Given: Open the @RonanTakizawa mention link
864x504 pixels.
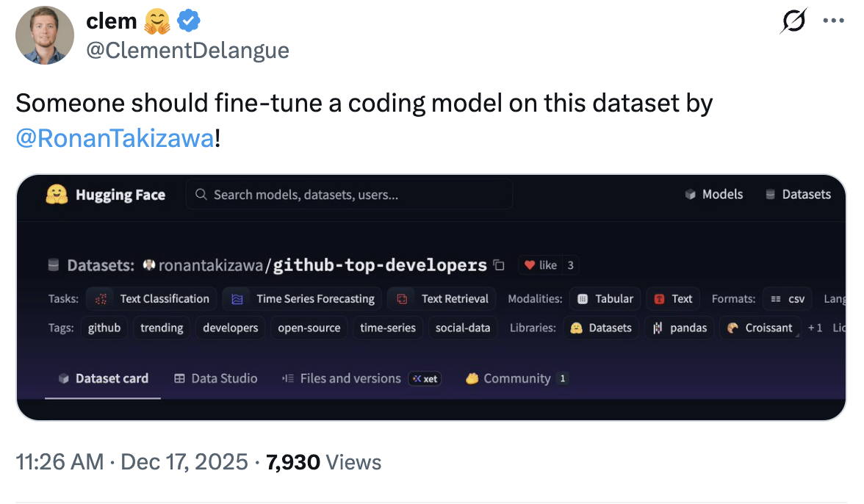Looking at the screenshot, I should pyautogui.click(x=115, y=137).
